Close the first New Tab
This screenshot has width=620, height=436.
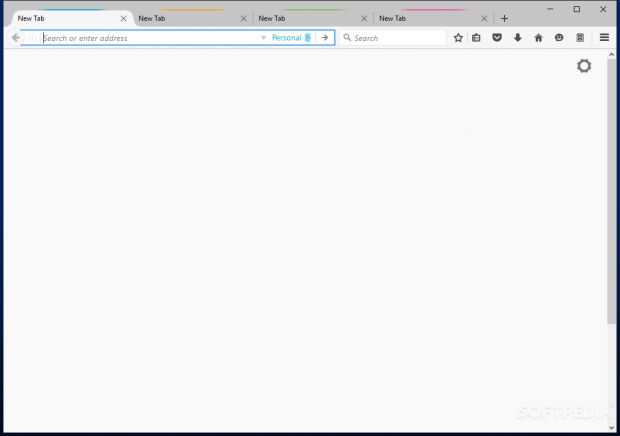tap(123, 18)
